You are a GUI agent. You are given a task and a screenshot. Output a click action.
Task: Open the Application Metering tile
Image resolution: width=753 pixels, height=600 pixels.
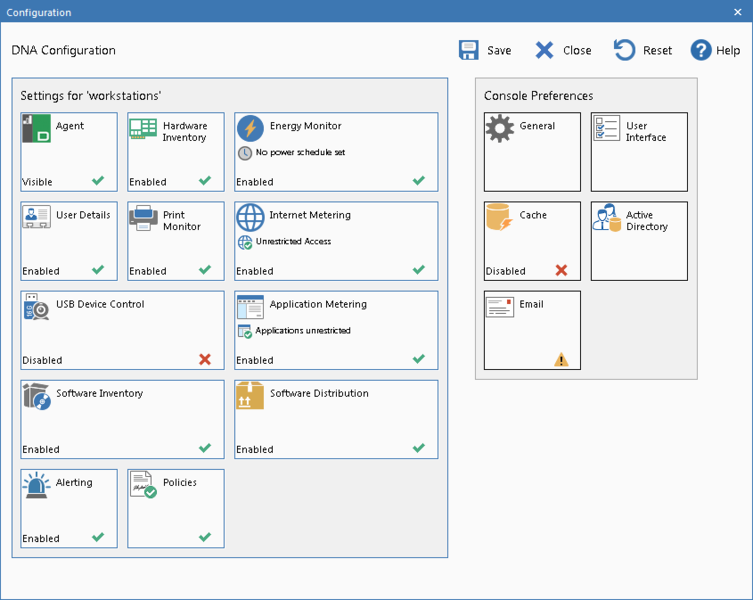click(x=336, y=331)
